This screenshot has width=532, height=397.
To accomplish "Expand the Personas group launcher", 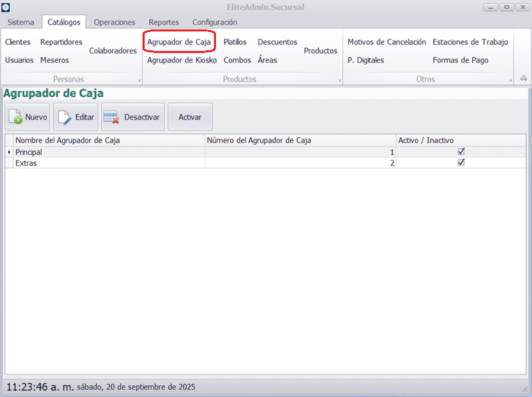I will coord(139,81).
